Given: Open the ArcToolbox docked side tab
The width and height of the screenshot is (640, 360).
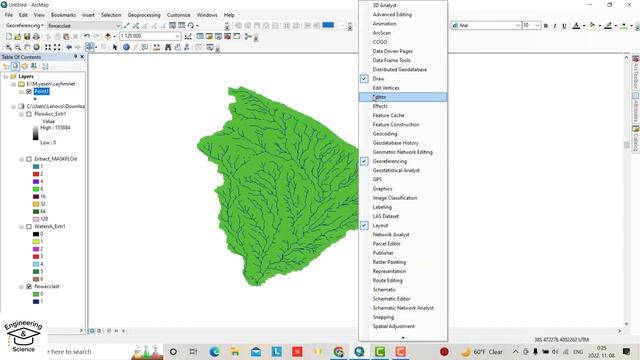Looking at the screenshot, I should (636, 73).
